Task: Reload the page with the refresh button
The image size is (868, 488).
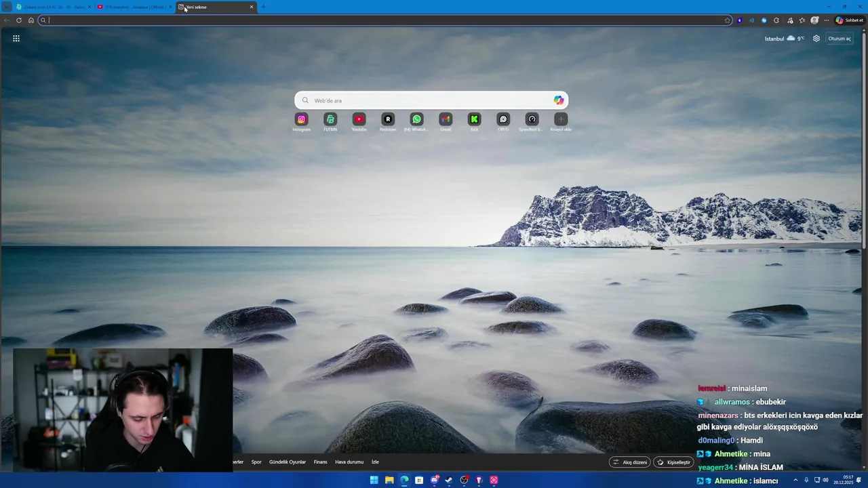Action: point(19,20)
